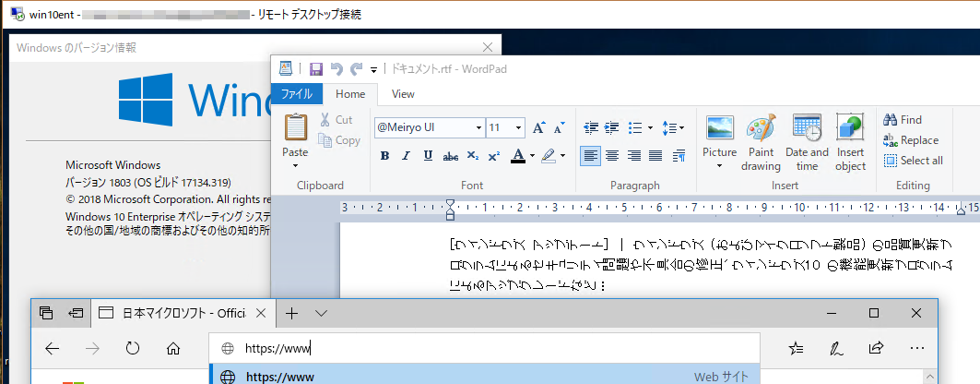
Task: Open the Favorites hub star icon in Edge
Action: click(796, 348)
